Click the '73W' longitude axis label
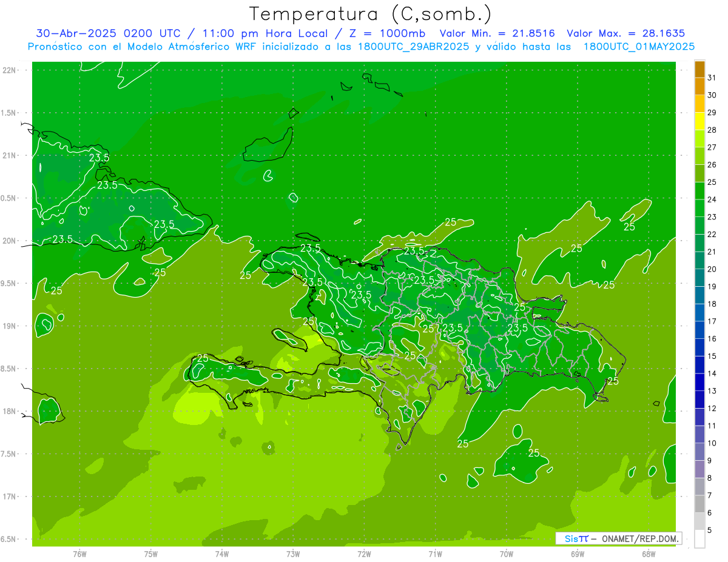The width and height of the screenshot is (728, 562). tap(293, 554)
